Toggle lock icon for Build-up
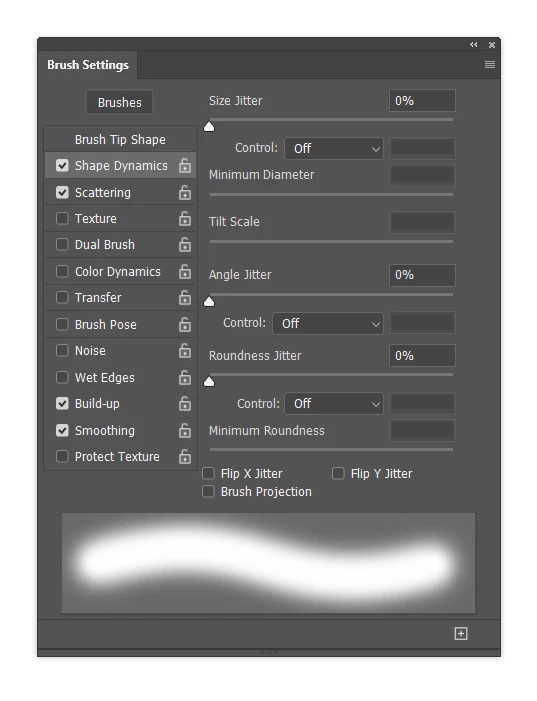The image size is (537, 701). pyautogui.click(x=185, y=404)
